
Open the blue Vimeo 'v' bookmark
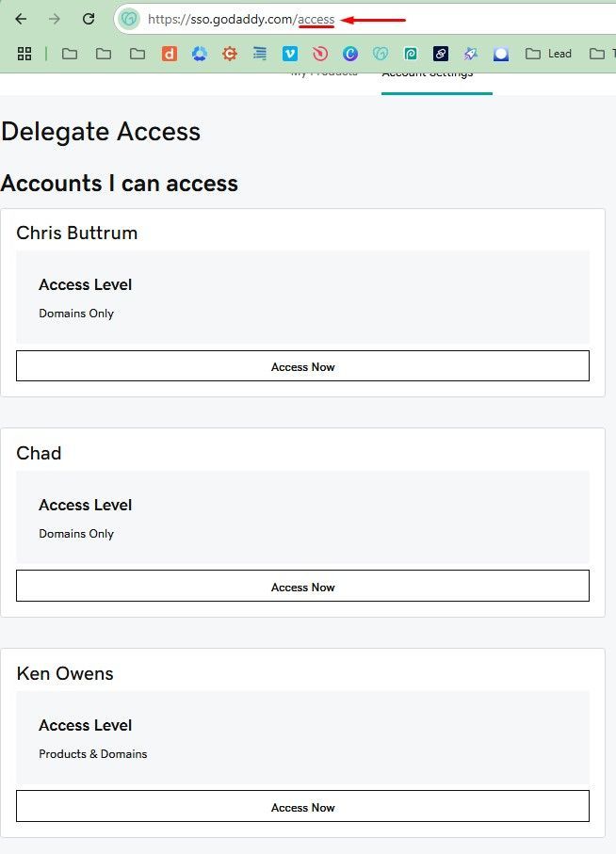click(x=290, y=54)
